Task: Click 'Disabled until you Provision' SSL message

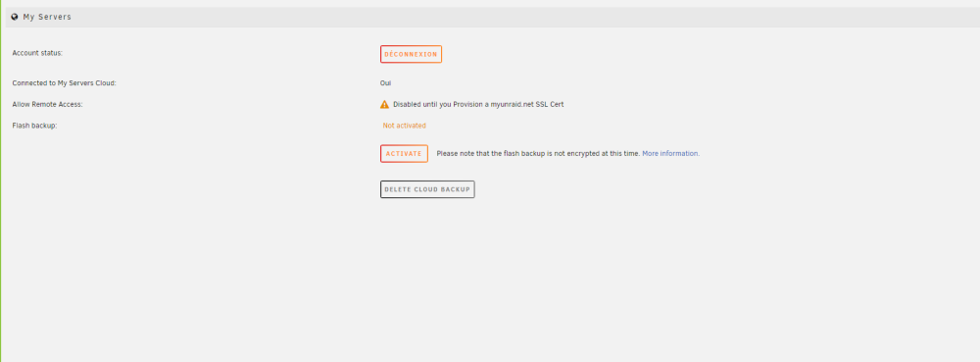Action: point(478,104)
